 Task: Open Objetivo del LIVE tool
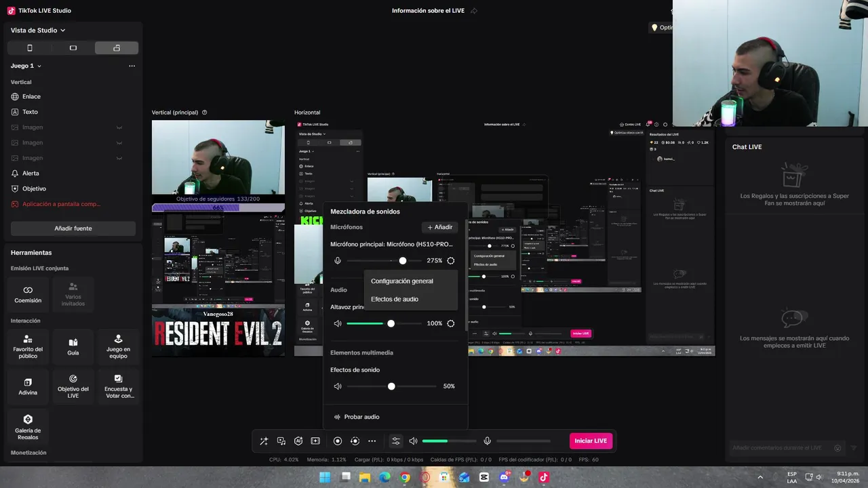point(73,386)
